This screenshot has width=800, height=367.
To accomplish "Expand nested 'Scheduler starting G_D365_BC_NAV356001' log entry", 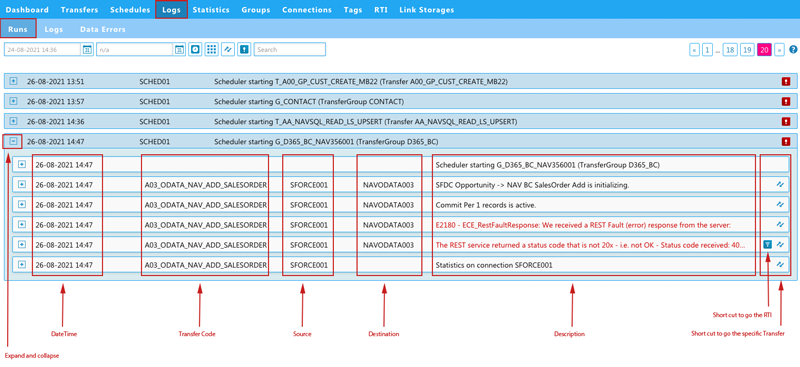I will coord(21,164).
